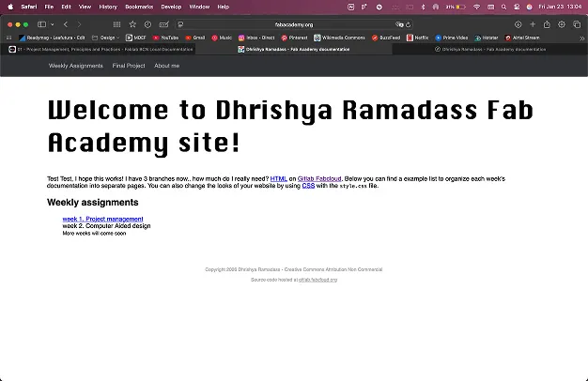Open the Develop menu

(171, 7)
